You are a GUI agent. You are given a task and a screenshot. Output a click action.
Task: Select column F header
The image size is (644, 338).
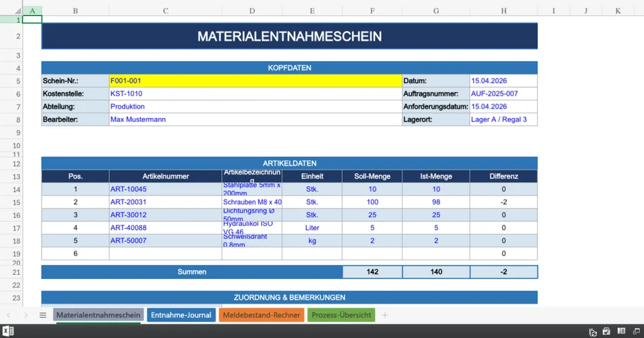coord(372,11)
